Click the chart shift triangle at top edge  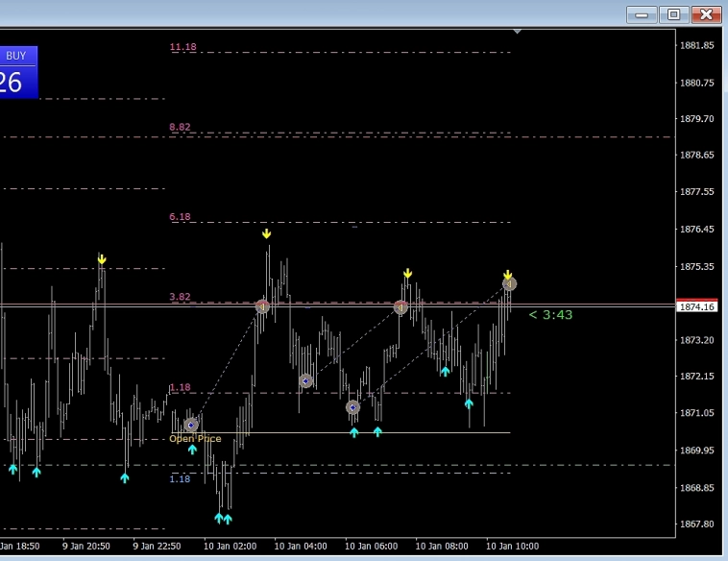pos(518,32)
